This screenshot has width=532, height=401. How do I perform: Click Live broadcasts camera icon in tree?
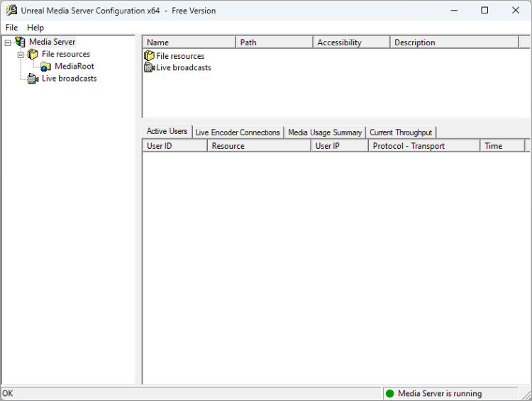click(x=33, y=79)
